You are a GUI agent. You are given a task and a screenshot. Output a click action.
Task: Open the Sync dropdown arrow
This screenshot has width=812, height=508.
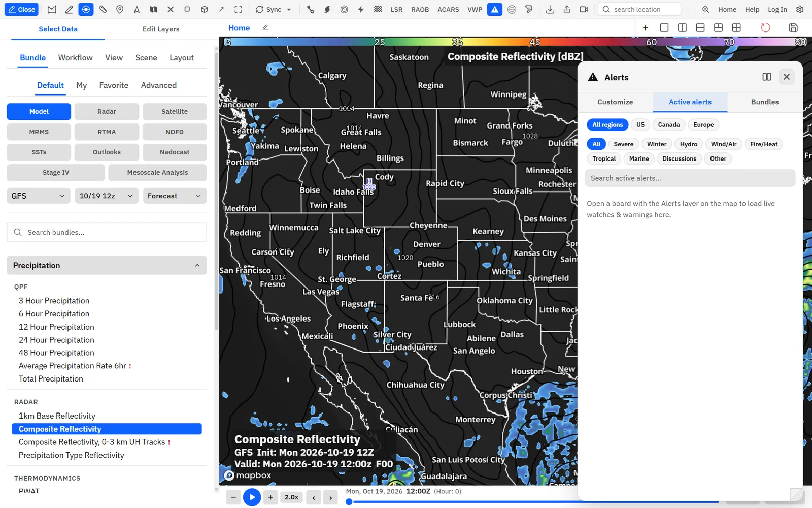click(289, 9)
